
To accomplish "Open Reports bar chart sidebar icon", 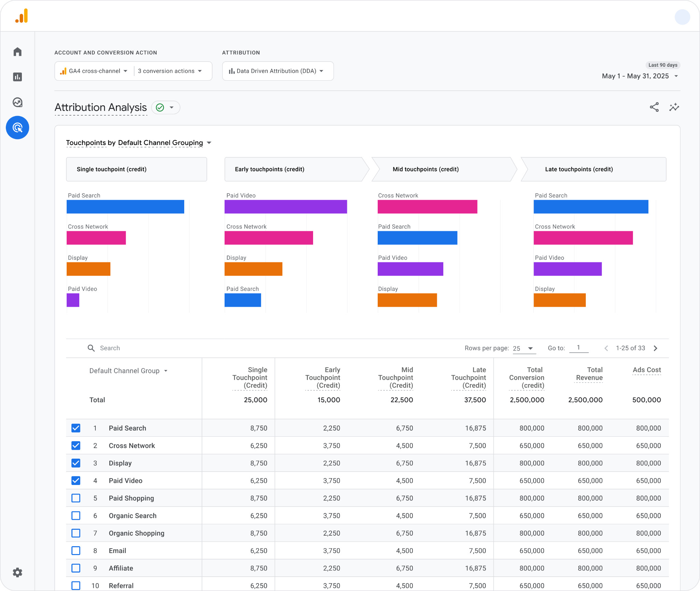I will pos(17,77).
